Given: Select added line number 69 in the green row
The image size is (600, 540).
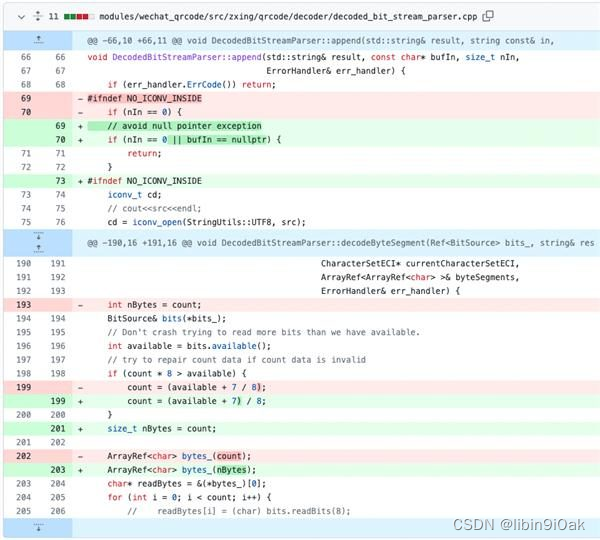Looking at the screenshot, I should click(60, 126).
